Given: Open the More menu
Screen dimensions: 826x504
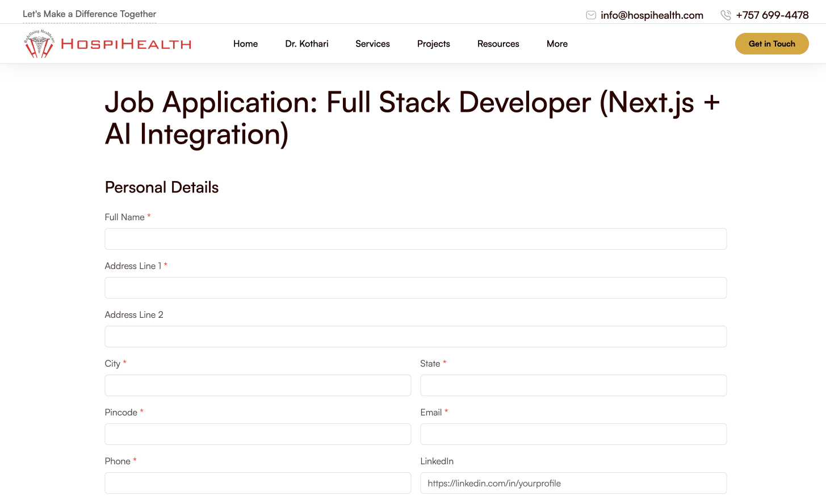Looking at the screenshot, I should click(557, 44).
